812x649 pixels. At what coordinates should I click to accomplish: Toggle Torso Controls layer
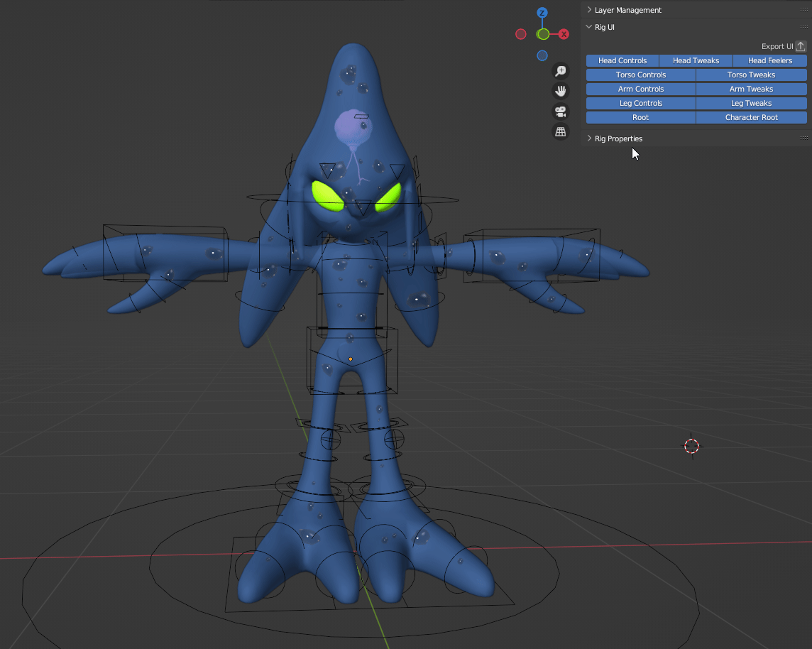pos(641,75)
